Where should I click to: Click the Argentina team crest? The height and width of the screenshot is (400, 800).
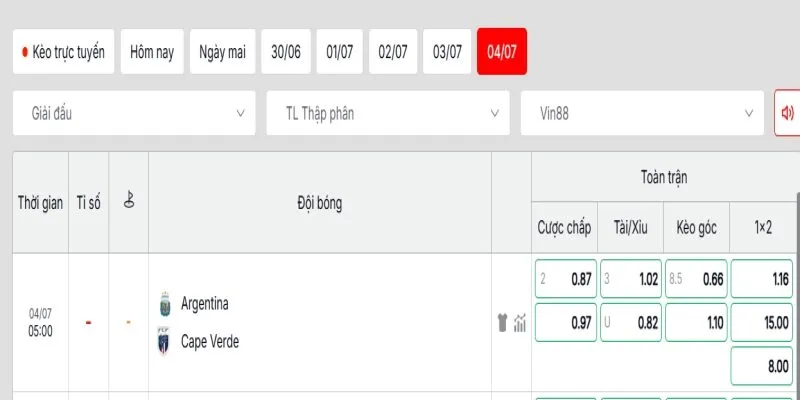coord(165,304)
